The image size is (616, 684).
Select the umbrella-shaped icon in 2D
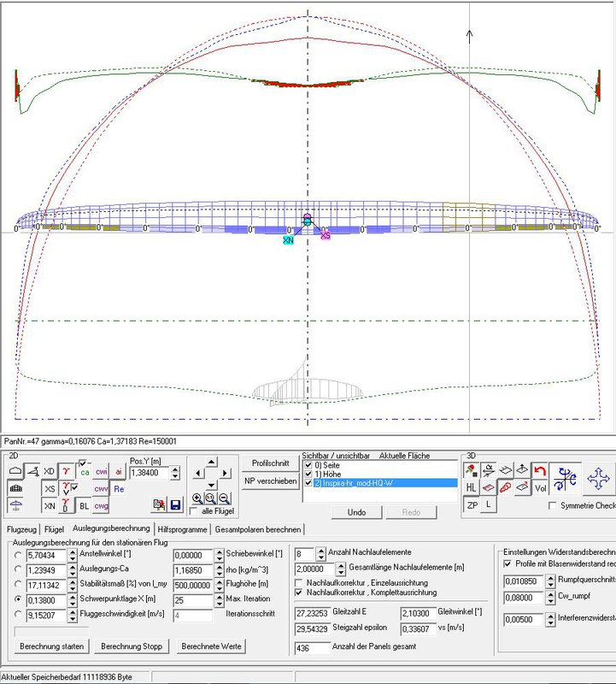point(15,505)
